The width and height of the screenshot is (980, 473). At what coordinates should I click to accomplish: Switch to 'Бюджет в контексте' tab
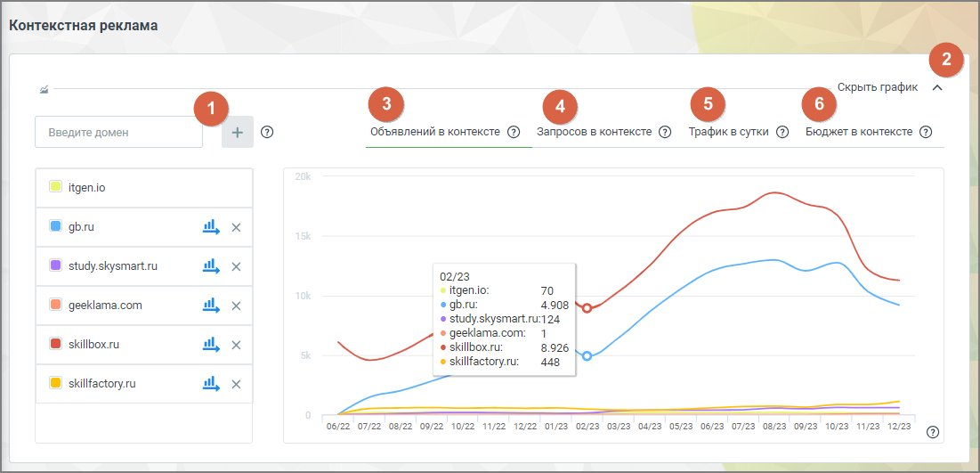tap(859, 132)
